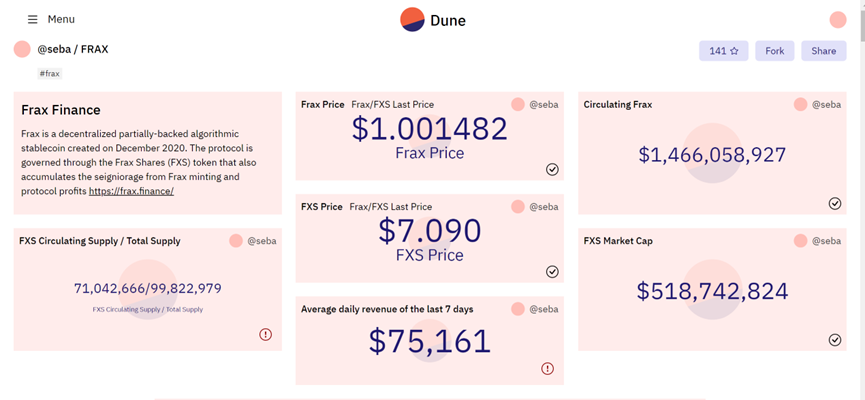Click the @seba dashboard owner avatar
This screenshot has width=865, height=400.
click(x=22, y=49)
